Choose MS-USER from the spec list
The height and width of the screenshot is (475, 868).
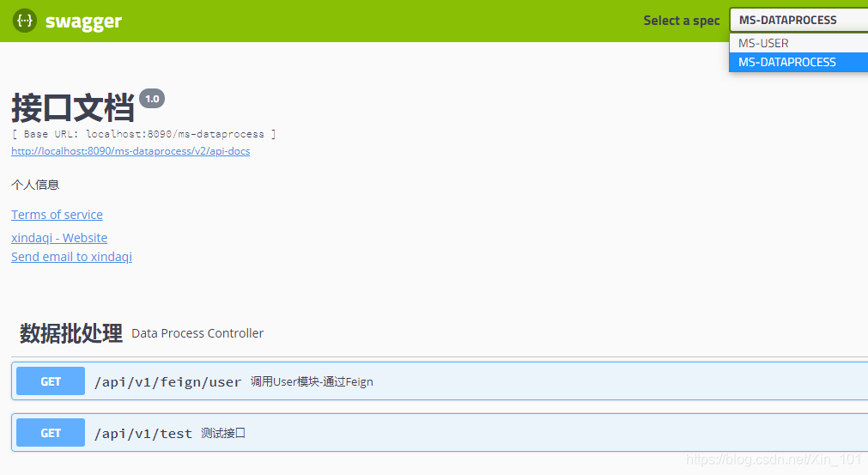tap(798, 43)
